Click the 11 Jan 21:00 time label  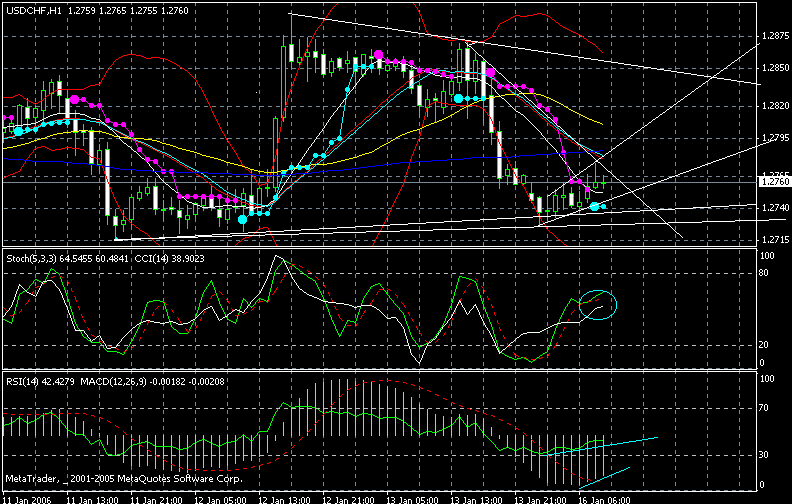click(x=157, y=500)
